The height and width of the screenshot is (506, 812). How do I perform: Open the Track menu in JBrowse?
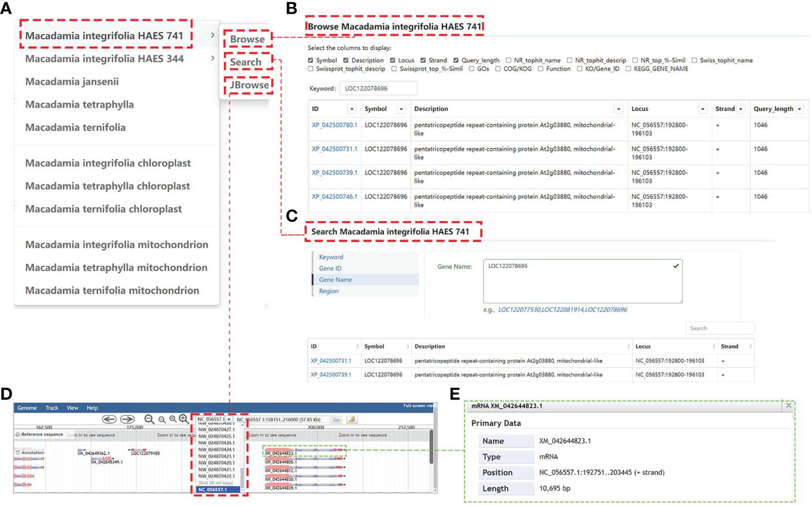click(x=51, y=408)
